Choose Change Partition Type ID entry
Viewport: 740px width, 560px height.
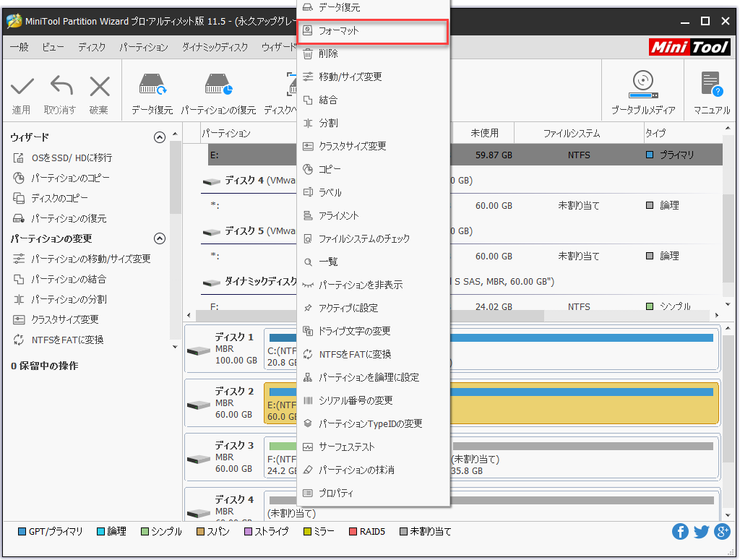click(373, 423)
